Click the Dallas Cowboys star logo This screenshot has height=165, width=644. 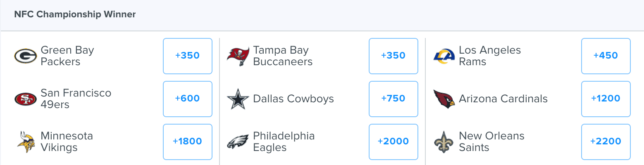pos(238,99)
